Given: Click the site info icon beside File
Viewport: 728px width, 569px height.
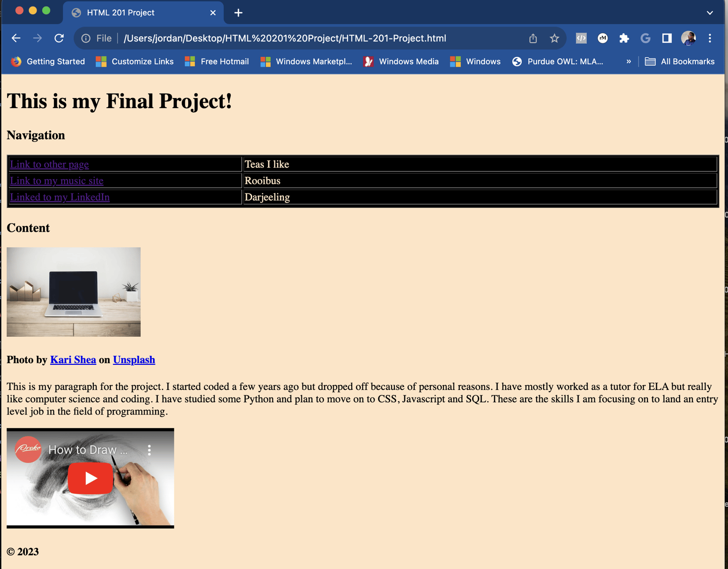Looking at the screenshot, I should point(86,38).
